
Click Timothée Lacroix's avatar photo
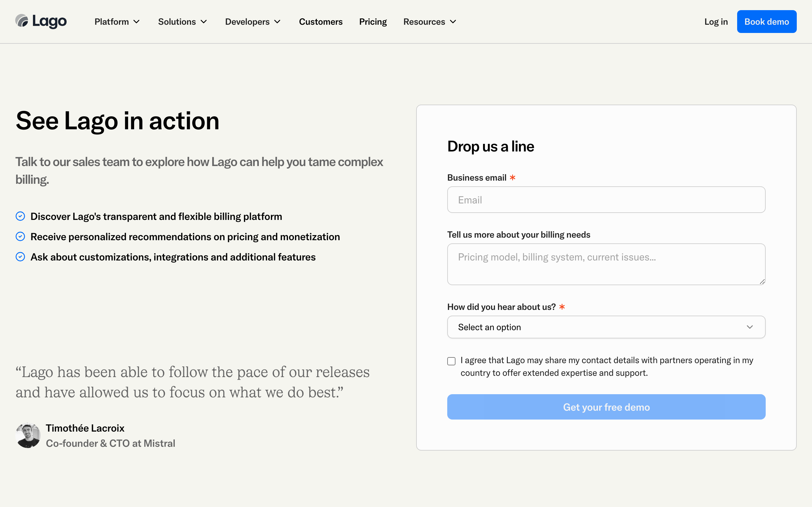point(28,435)
